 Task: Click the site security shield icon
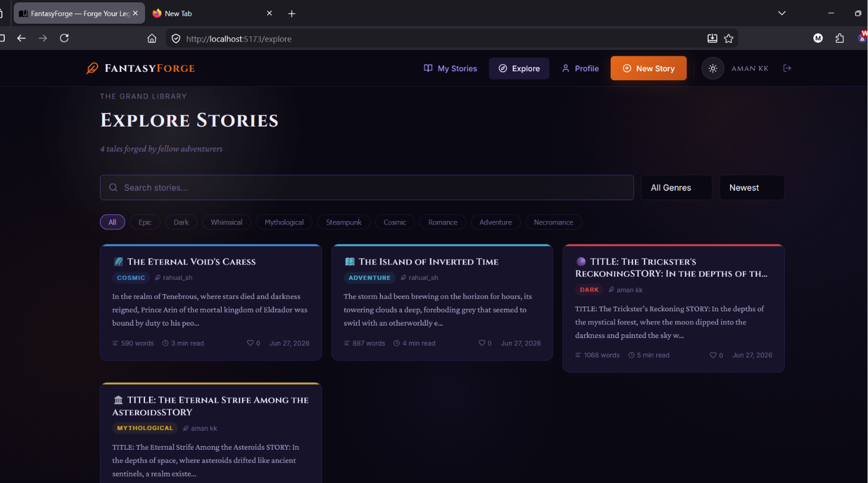click(x=176, y=39)
